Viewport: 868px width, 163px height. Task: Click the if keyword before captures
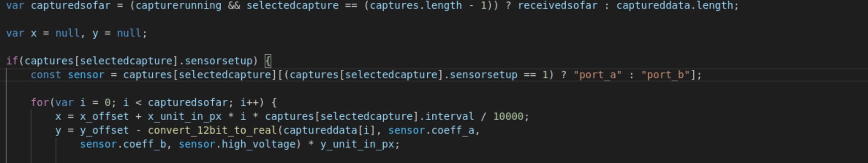[x=12, y=61]
